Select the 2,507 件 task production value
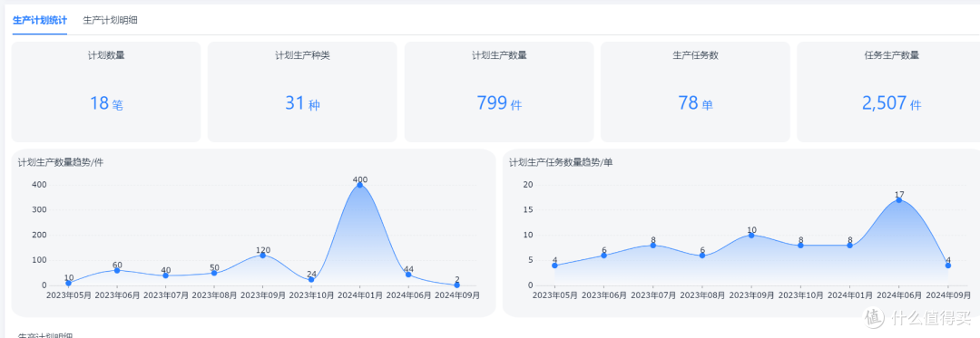This screenshot has height=338, width=980. tap(891, 103)
